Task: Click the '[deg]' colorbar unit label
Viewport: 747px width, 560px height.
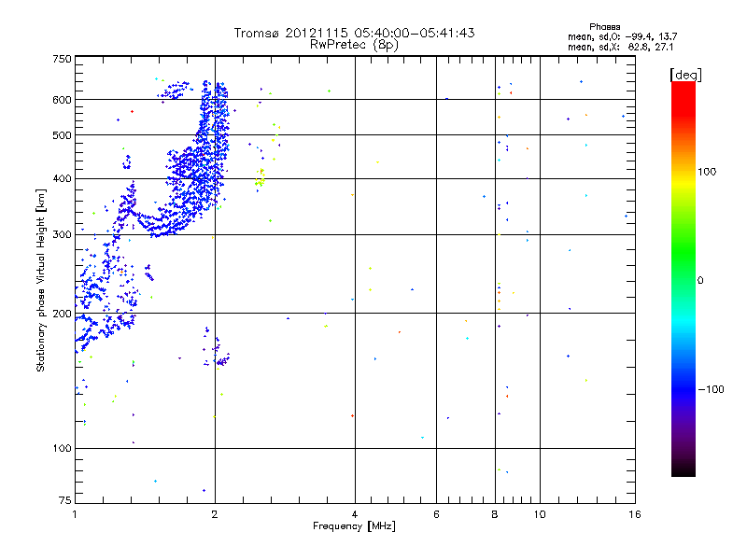Action: coord(685,75)
